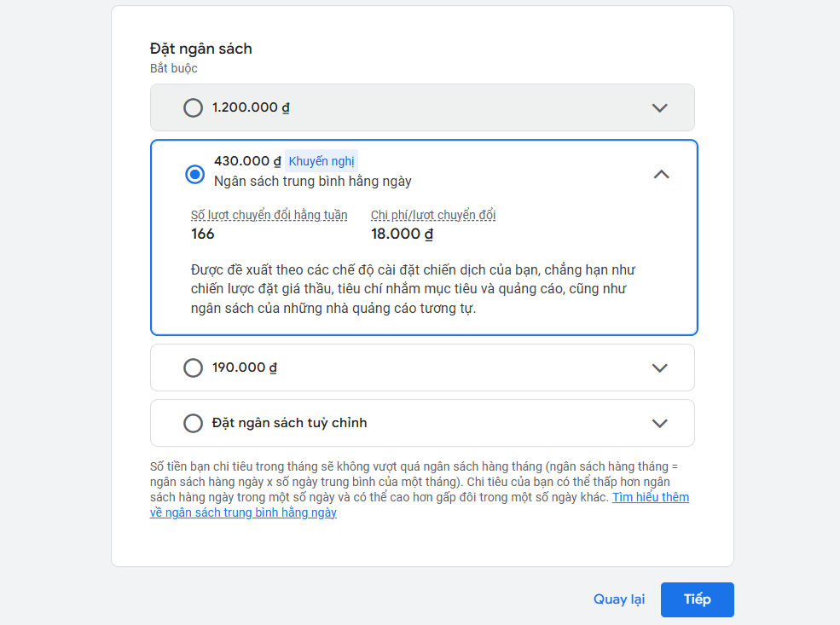Collapse the 430.000 đ recommended option
Image resolution: width=840 pixels, height=625 pixels.
point(662,174)
